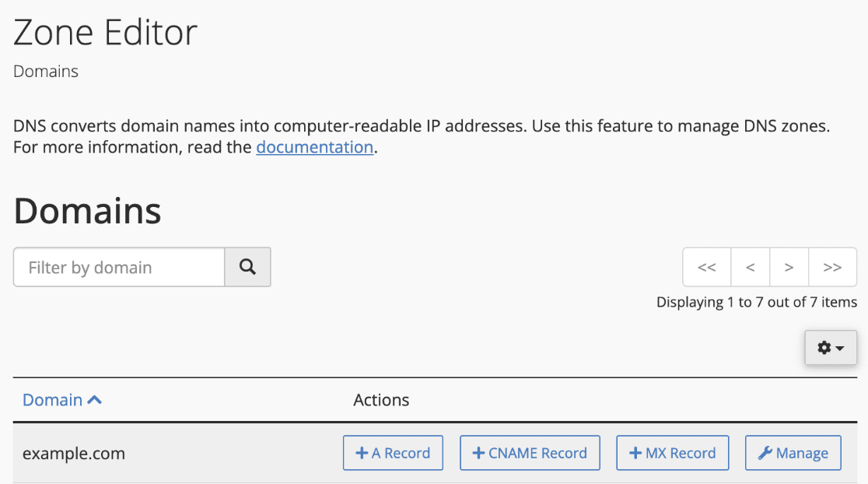Advance to the next page with >
The image size is (868, 484).
click(789, 267)
